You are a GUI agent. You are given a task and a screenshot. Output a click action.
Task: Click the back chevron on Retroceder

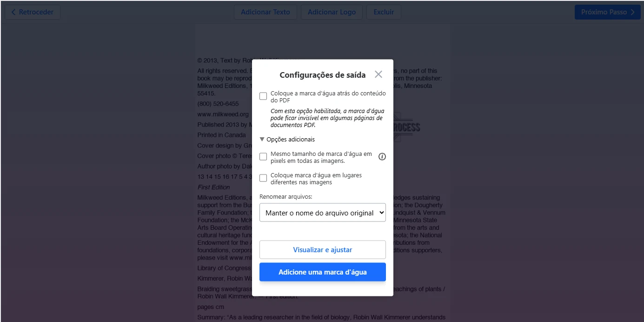coord(13,12)
